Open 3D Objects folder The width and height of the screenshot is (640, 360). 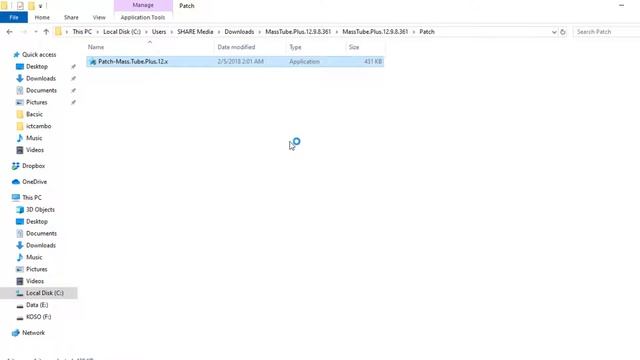click(x=40, y=209)
